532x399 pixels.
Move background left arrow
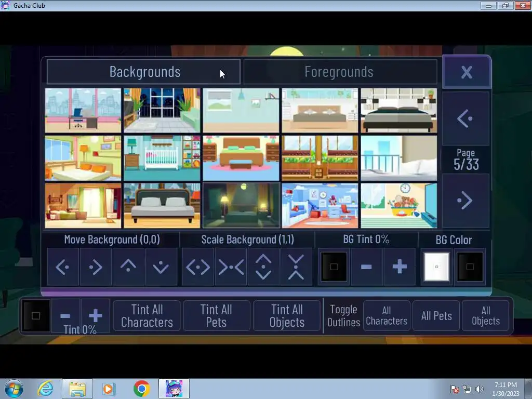pos(63,267)
